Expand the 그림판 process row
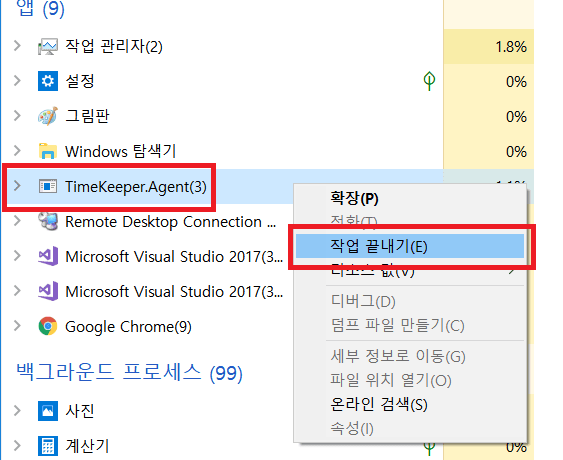Screen dimensions: 563x460 tap(17, 116)
